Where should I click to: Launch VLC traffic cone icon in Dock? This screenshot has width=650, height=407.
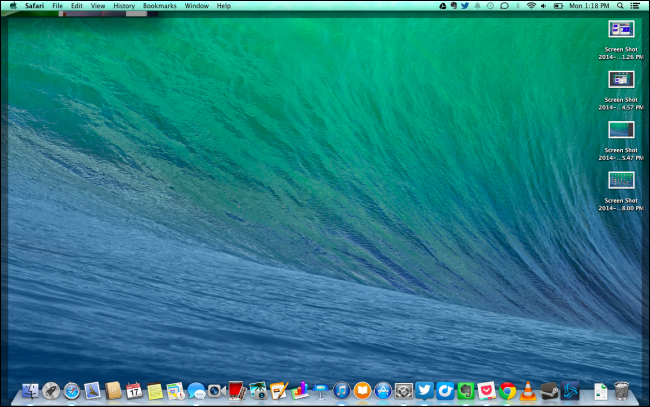pos(528,391)
